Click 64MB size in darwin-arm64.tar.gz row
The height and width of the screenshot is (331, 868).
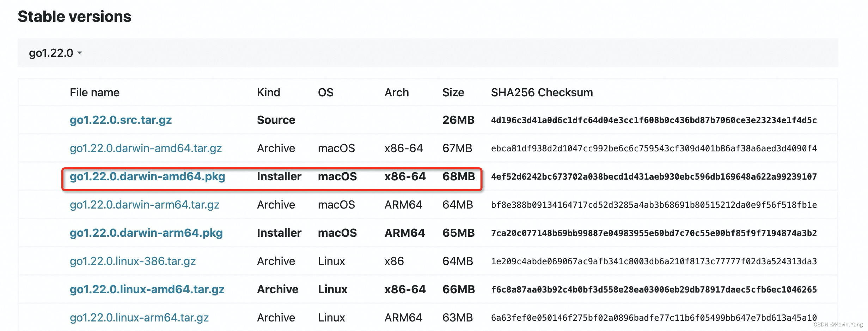tap(458, 205)
